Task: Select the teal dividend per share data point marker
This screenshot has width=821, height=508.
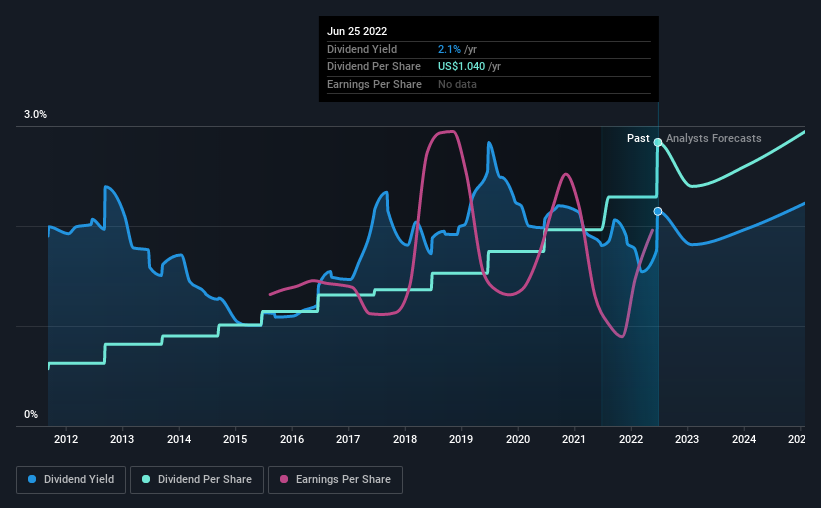Action: pyautogui.click(x=658, y=142)
